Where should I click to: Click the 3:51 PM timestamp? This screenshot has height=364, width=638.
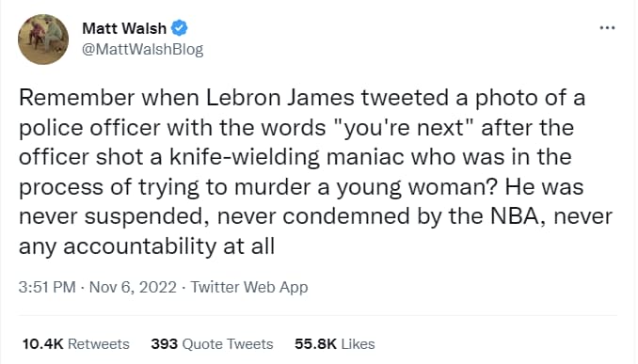click(47, 287)
